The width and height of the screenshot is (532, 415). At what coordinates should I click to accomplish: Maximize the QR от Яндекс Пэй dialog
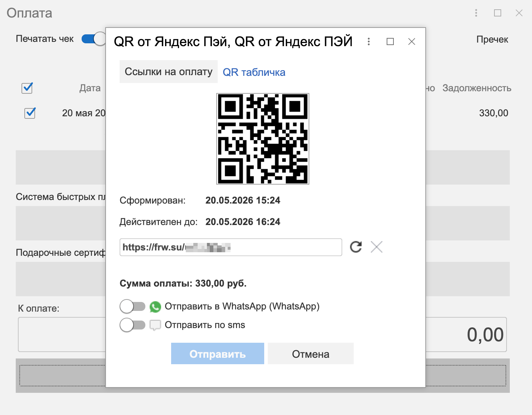click(390, 41)
